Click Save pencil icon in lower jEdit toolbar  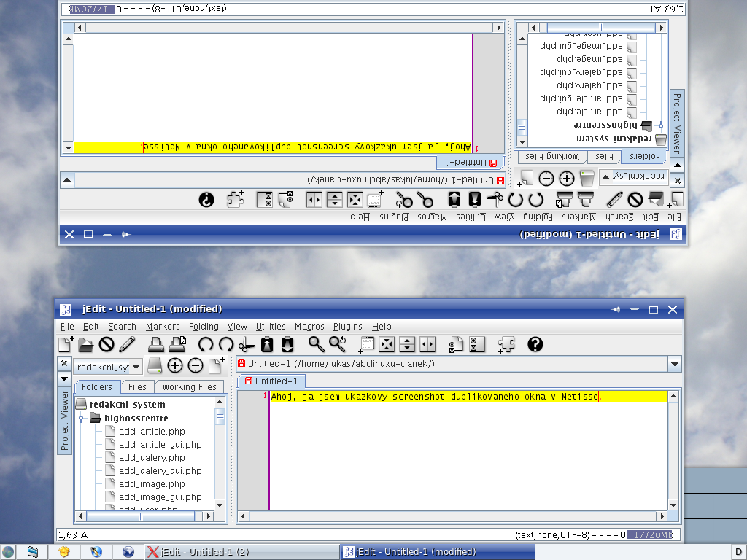127,344
